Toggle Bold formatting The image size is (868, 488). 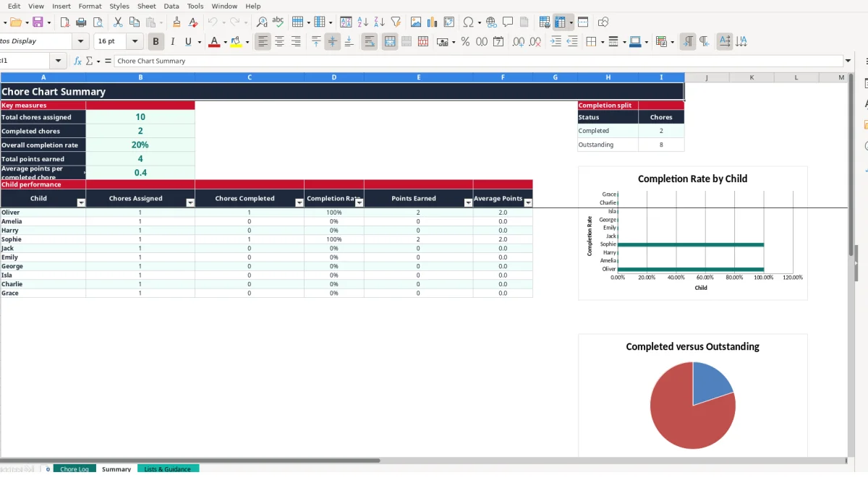click(x=156, y=42)
